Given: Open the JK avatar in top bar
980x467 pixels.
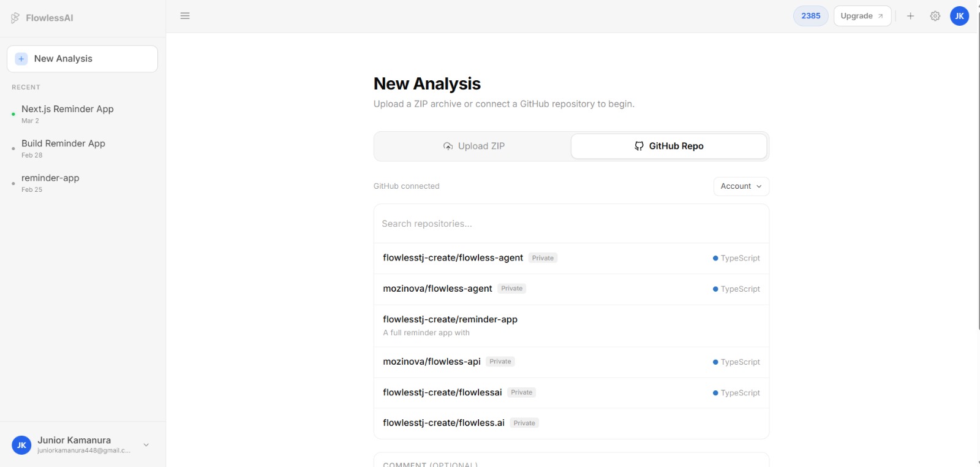Looking at the screenshot, I should tap(960, 16).
